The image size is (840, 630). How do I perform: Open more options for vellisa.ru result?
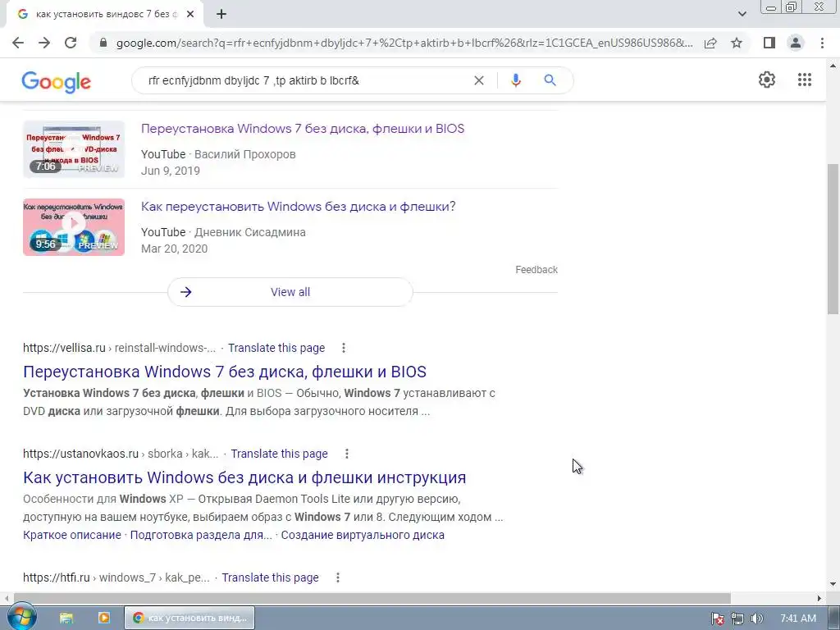point(344,348)
